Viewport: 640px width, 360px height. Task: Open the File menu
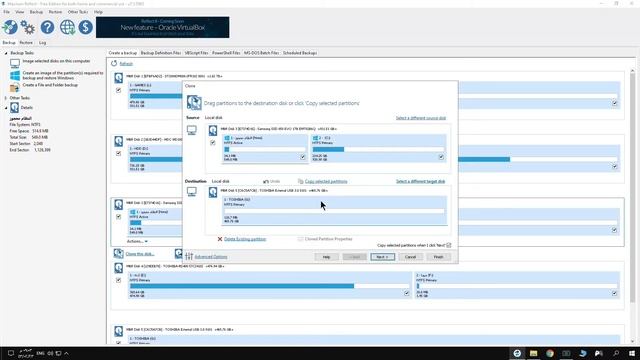click(x=7, y=12)
